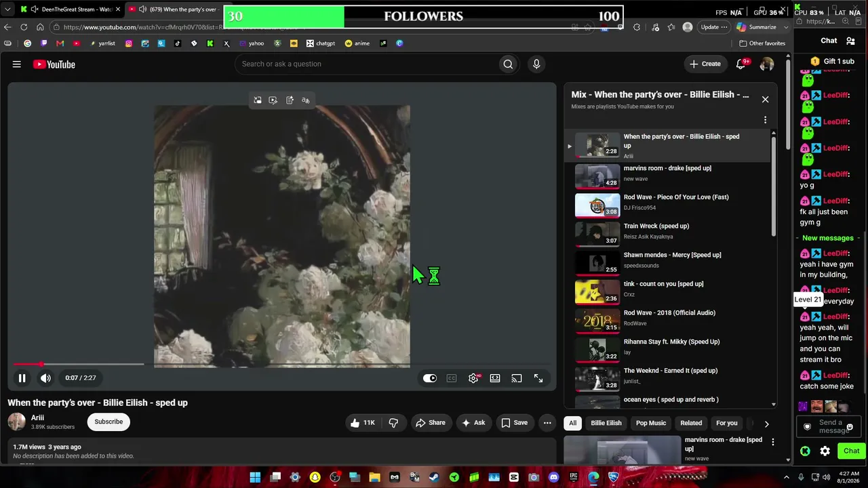The image size is (868, 488).
Task: Pause the video
Action: (22, 378)
